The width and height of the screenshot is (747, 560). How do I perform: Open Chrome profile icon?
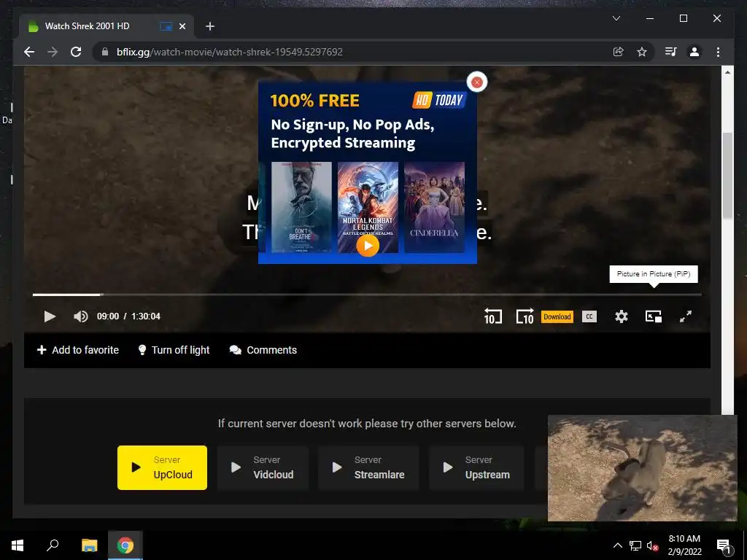tap(694, 52)
